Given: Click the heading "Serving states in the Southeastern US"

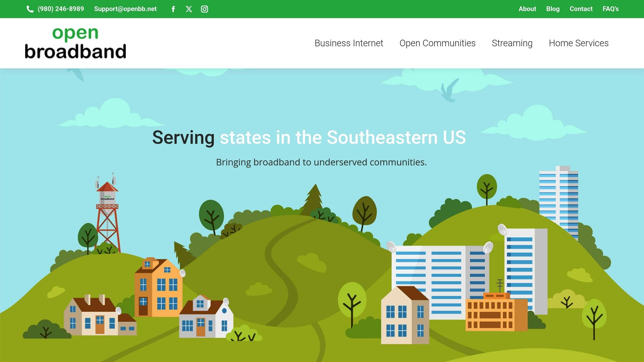Looking at the screenshot, I should click(x=309, y=137).
